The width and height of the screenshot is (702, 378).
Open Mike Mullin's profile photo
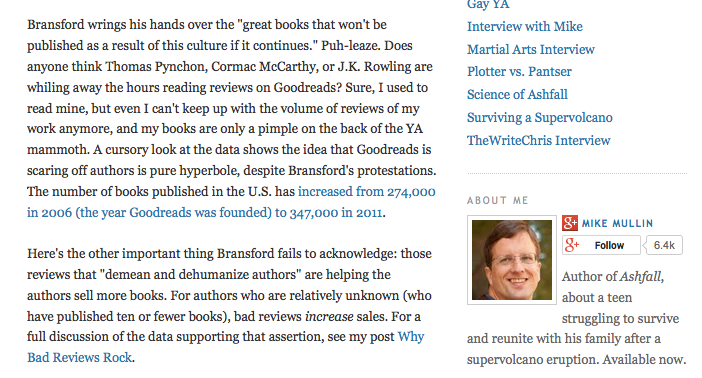click(x=512, y=260)
